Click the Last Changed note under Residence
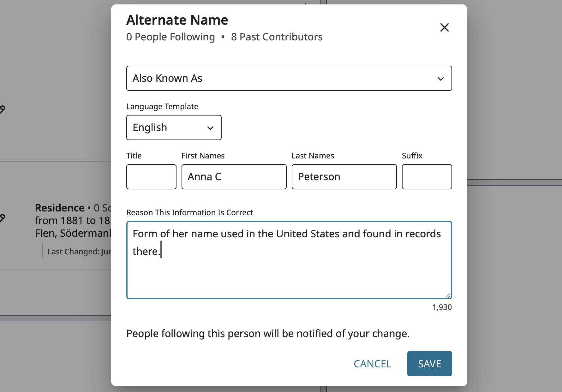The height and width of the screenshot is (392, 562). tap(79, 252)
